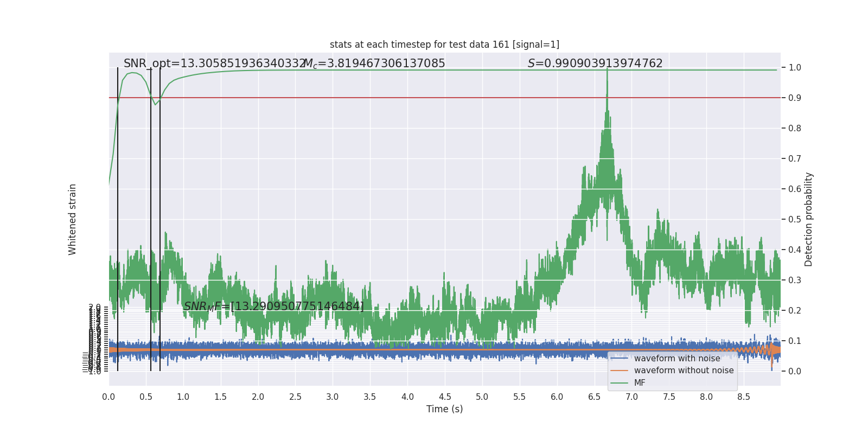Click the 0.5 tick on detection probability axis
This screenshot has width=868, height=434.
click(x=795, y=220)
